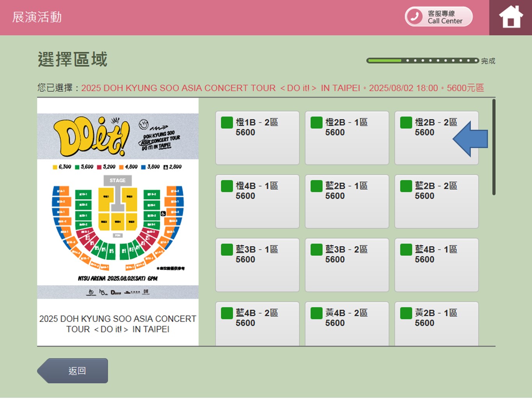Image resolution: width=532 pixels, height=399 pixels.
Task: Select the 黃4B - 2區 zone tile
Action: [346, 323]
